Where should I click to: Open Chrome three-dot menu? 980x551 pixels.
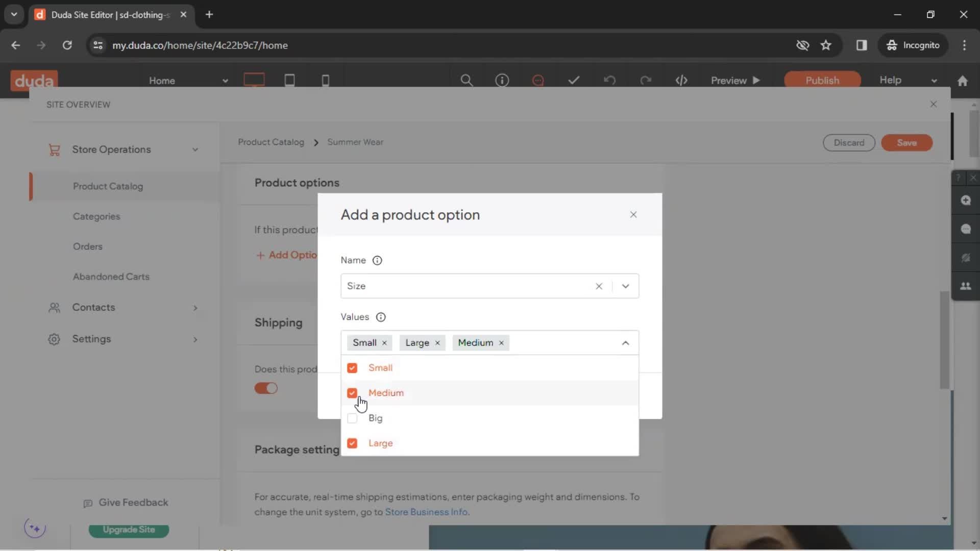coord(964,45)
